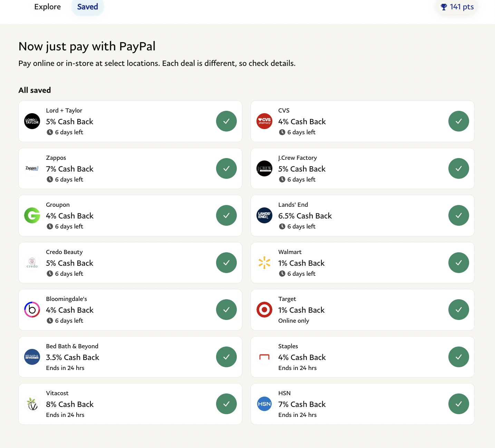495x448 pixels.
Task: Click the CVS pharmacy logo
Action: [264, 121]
